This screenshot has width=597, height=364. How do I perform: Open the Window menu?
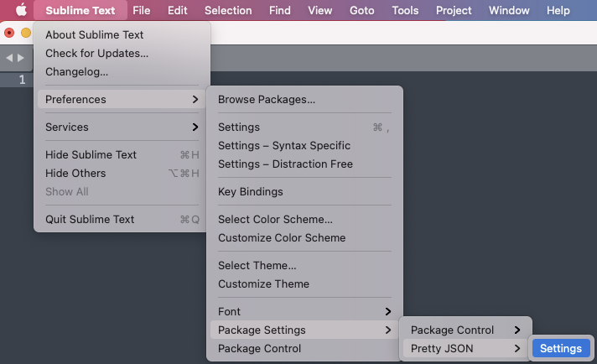509,10
